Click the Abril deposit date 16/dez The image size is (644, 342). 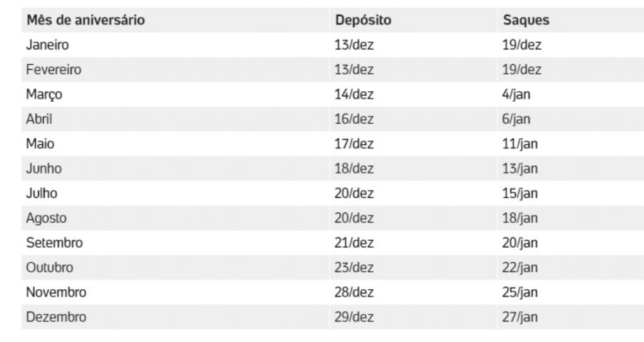pos(354,119)
